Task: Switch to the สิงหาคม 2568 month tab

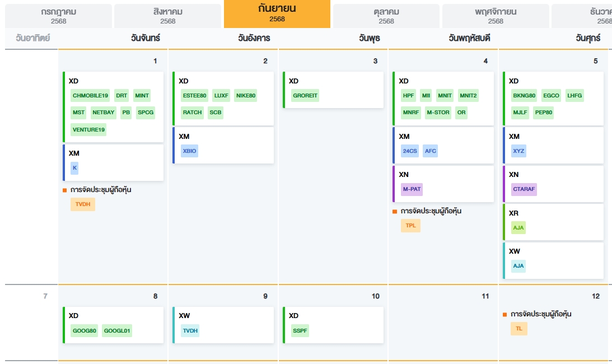Action: coord(167,16)
